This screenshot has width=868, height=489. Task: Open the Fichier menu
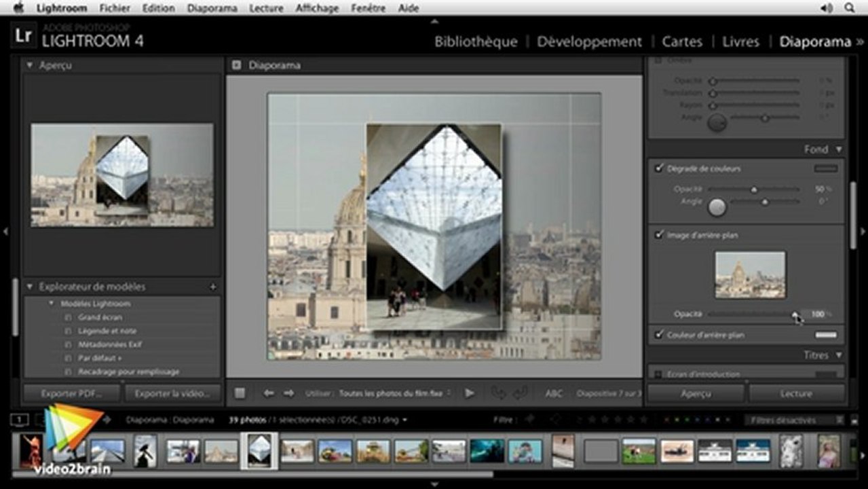click(x=115, y=8)
